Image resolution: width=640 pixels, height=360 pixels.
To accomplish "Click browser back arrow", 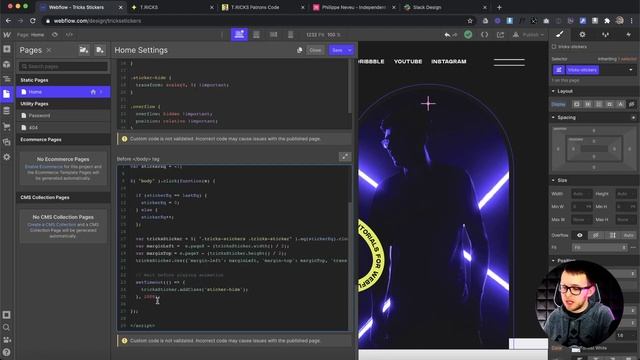I will point(8,20).
